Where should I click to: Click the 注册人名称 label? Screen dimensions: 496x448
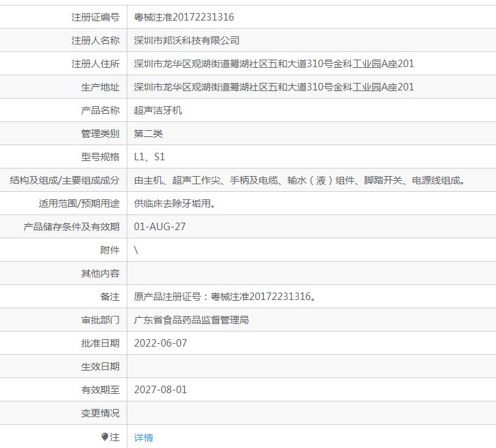(x=95, y=40)
